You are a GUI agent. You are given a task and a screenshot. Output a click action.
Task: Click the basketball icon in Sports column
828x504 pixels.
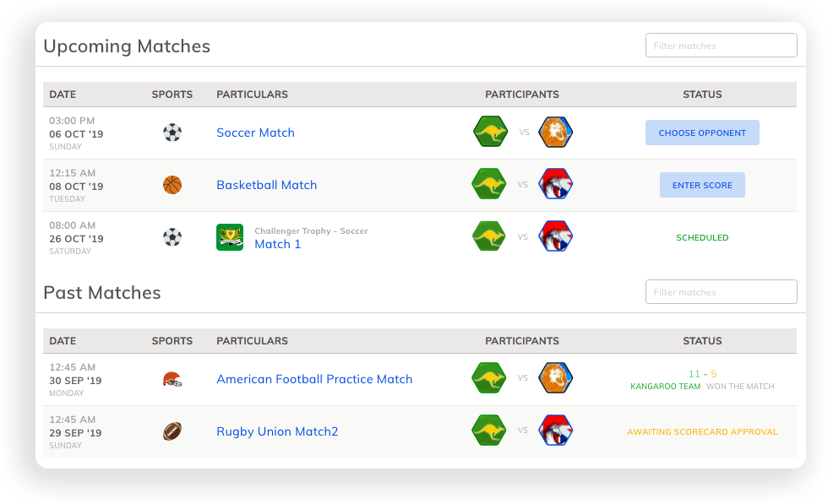[172, 185]
